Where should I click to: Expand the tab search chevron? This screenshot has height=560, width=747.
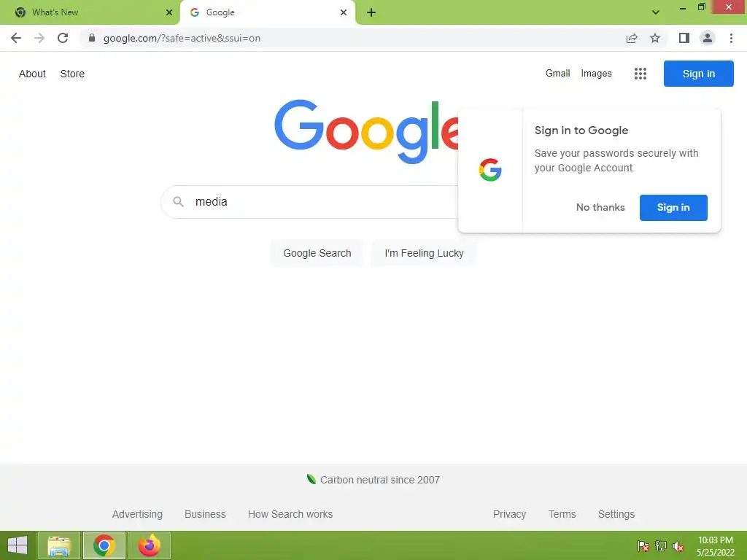click(x=656, y=12)
